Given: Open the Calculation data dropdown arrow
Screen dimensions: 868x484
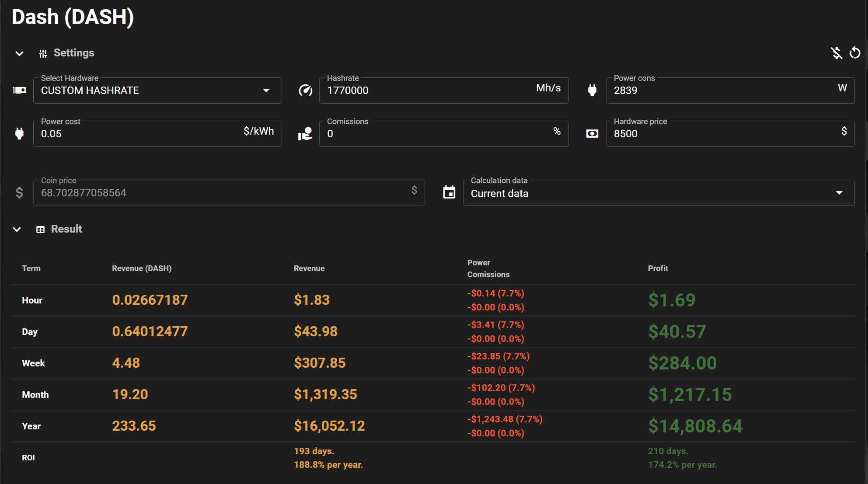Looking at the screenshot, I should pyautogui.click(x=839, y=193).
